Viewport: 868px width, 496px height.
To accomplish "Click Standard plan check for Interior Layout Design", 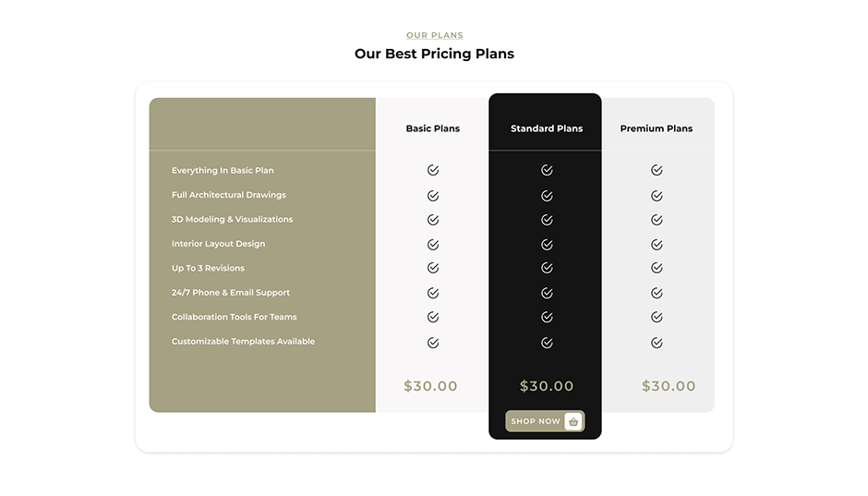I will tap(547, 245).
